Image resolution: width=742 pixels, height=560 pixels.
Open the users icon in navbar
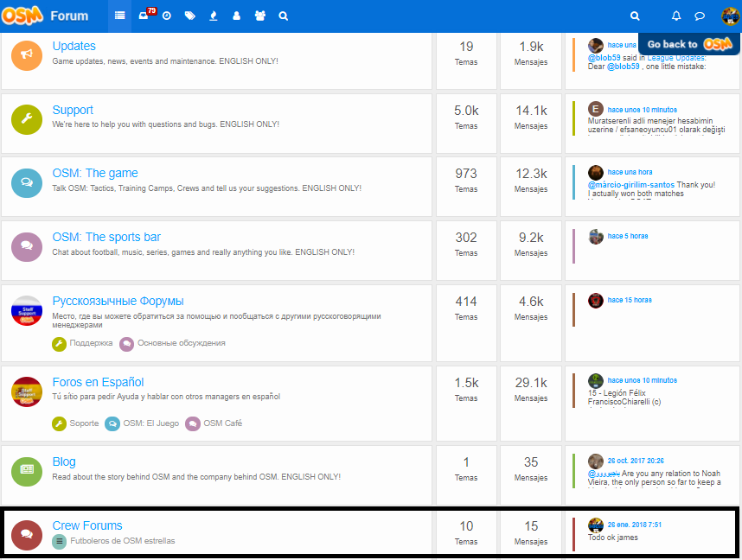237,16
